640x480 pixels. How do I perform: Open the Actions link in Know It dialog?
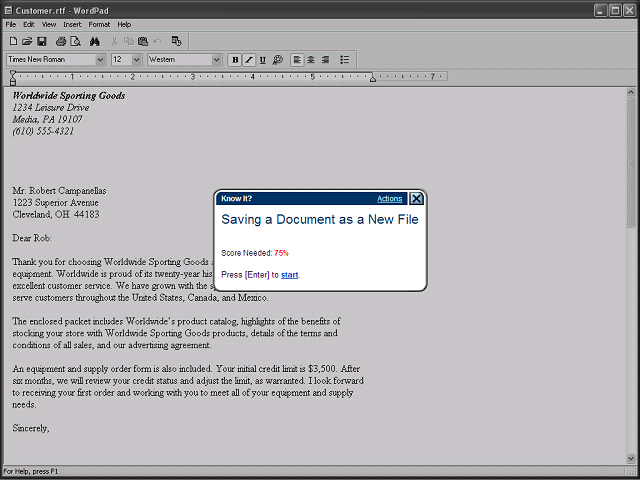[x=389, y=199]
